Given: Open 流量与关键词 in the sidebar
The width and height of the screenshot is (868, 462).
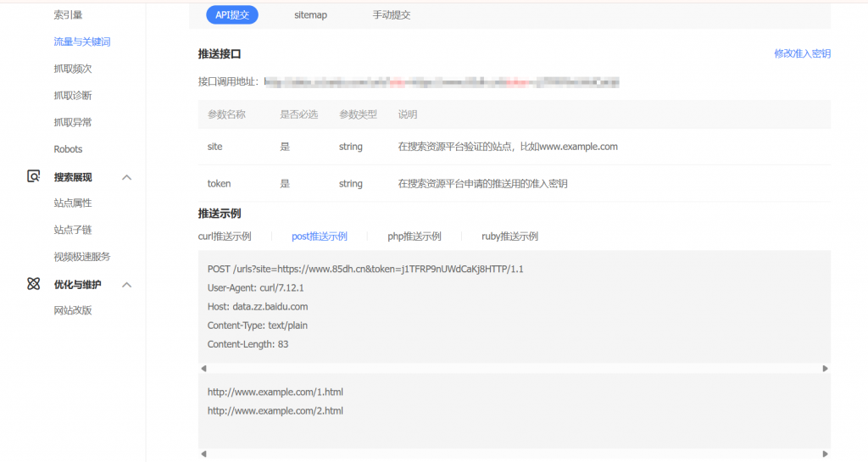Looking at the screenshot, I should (x=82, y=42).
